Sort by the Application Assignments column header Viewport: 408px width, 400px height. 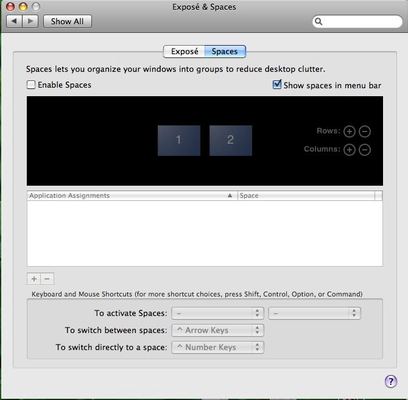(x=132, y=196)
